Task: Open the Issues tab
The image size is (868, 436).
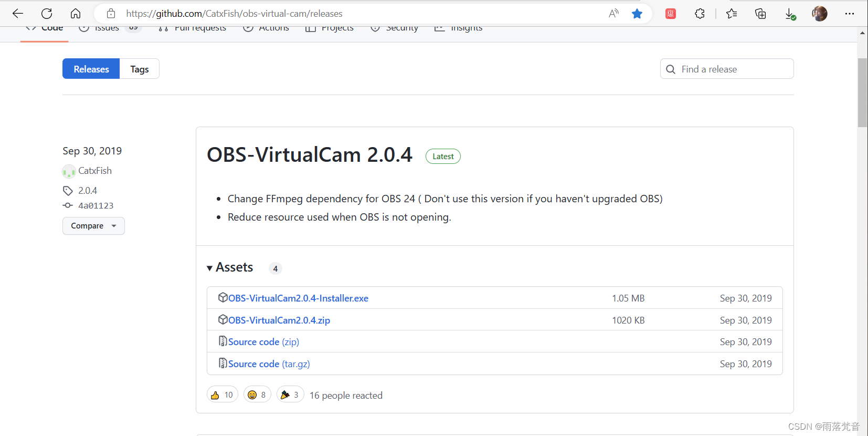Action: tap(109, 29)
